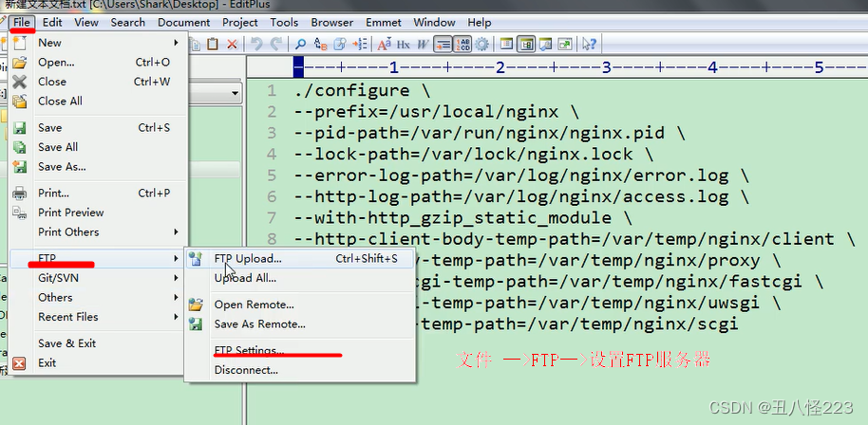Open the View menu
868x425 pixels.
pos(86,23)
